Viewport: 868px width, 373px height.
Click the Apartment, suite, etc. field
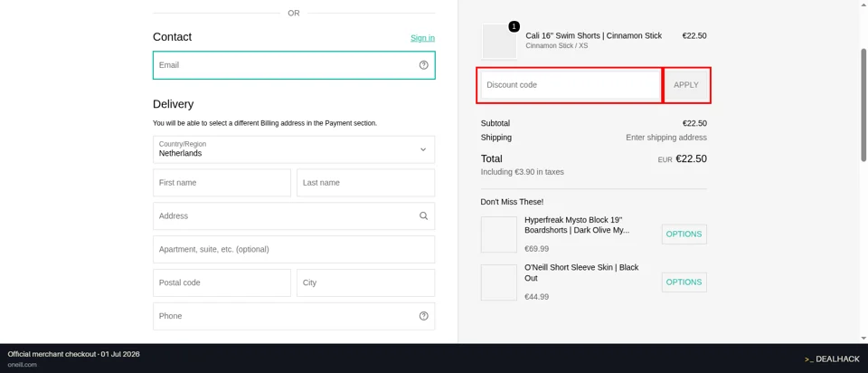[294, 249]
